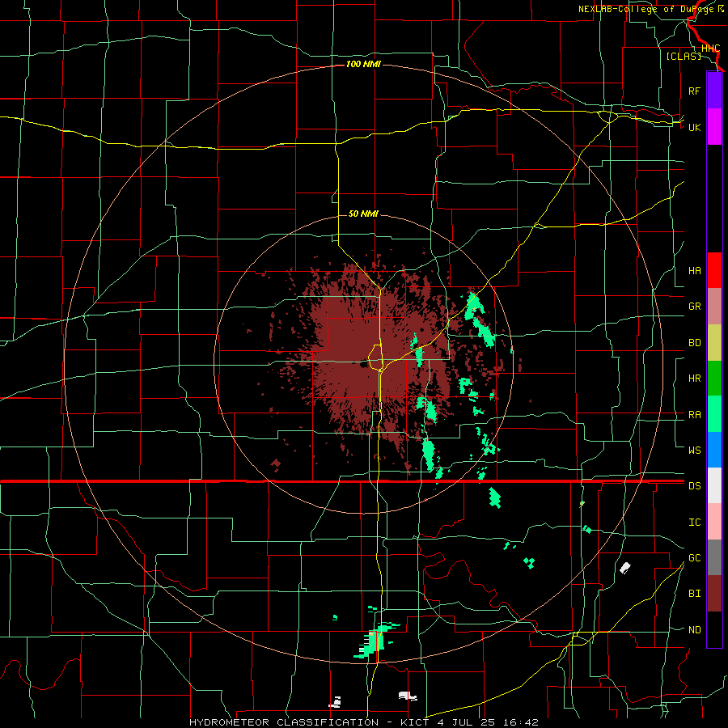Click the 50 NMI range ring label
The image size is (728, 728).
coord(363,214)
